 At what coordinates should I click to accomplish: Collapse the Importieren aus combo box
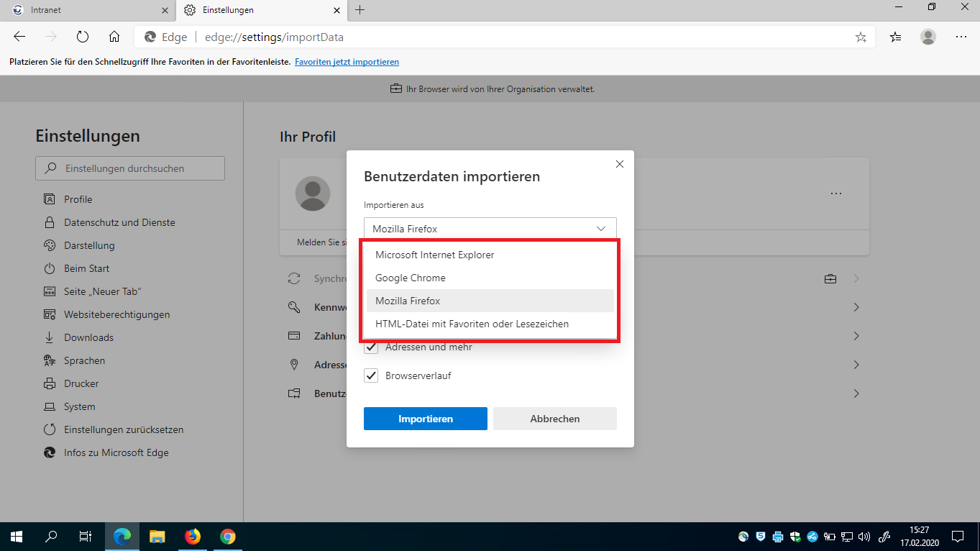coord(490,229)
